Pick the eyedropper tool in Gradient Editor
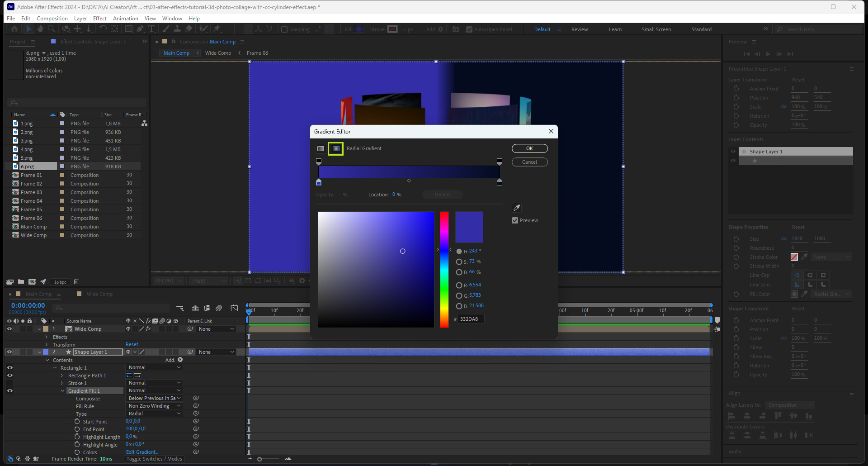Viewport: 868px width, 466px height. click(517, 208)
